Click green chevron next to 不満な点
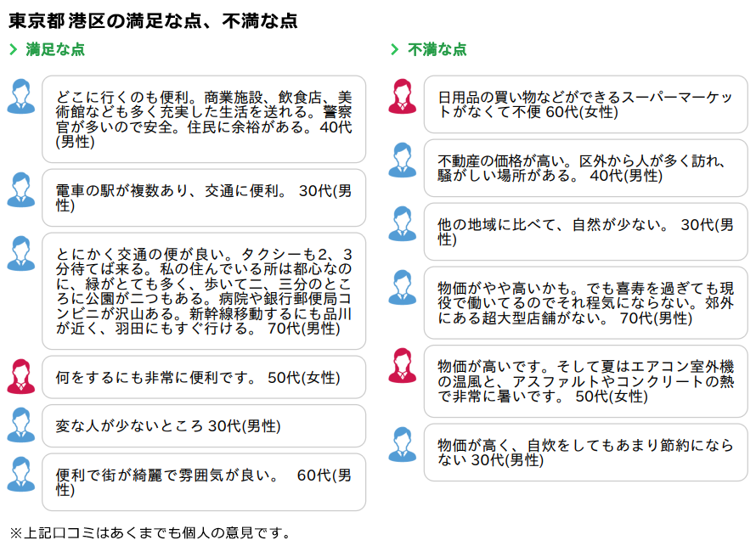This screenshot has height=557, width=756. coord(395,49)
